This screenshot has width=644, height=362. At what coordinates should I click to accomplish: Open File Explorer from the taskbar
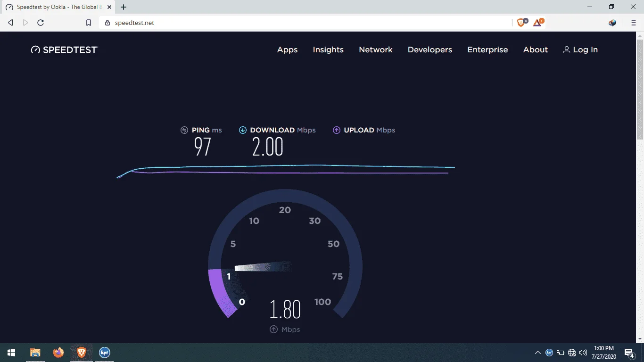click(x=35, y=353)
